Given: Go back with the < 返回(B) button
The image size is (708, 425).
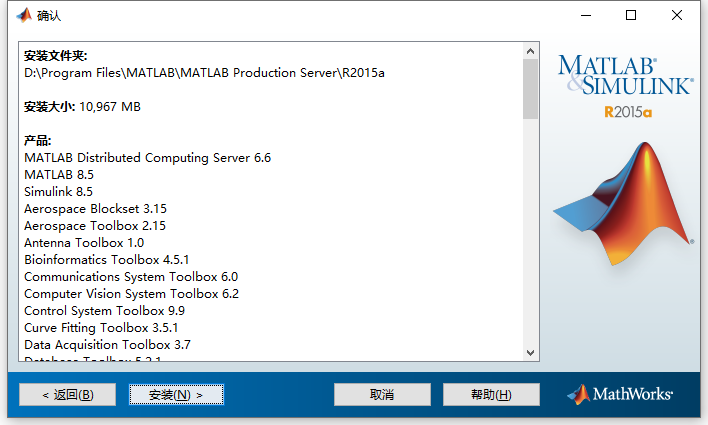Looking at the screenshot, I should tap(67, 395).
